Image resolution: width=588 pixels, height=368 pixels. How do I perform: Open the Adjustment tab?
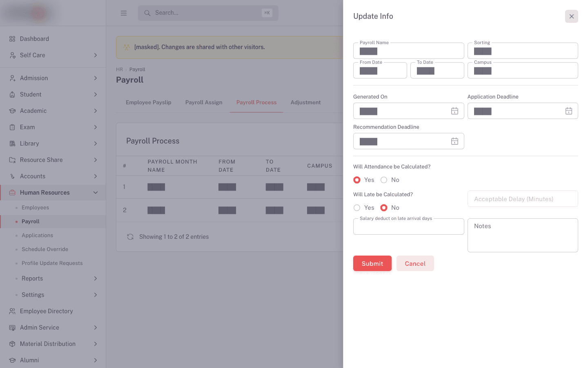[306, 103]
